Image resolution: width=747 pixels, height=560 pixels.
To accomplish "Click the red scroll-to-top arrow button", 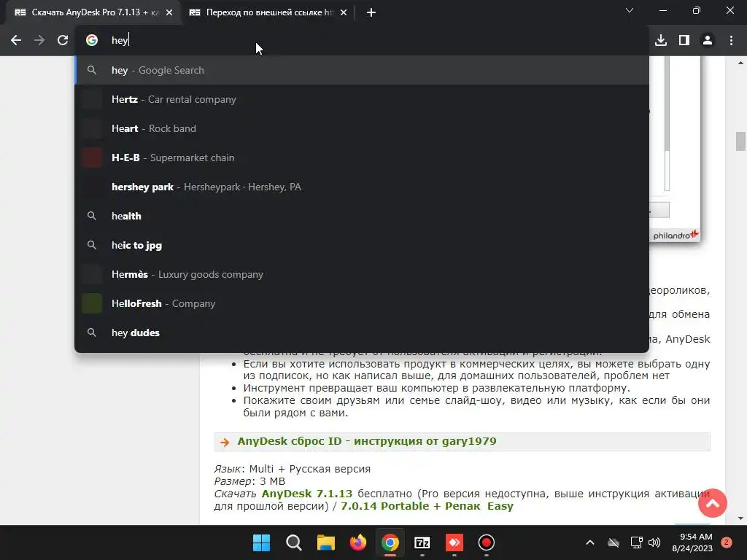I will pyautogui.click(x=712, y=503).
